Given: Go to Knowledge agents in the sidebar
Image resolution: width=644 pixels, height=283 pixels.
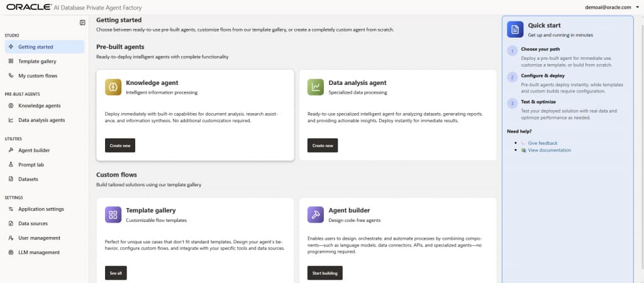Looking at the screenshot, I should (x=39, y=106).
